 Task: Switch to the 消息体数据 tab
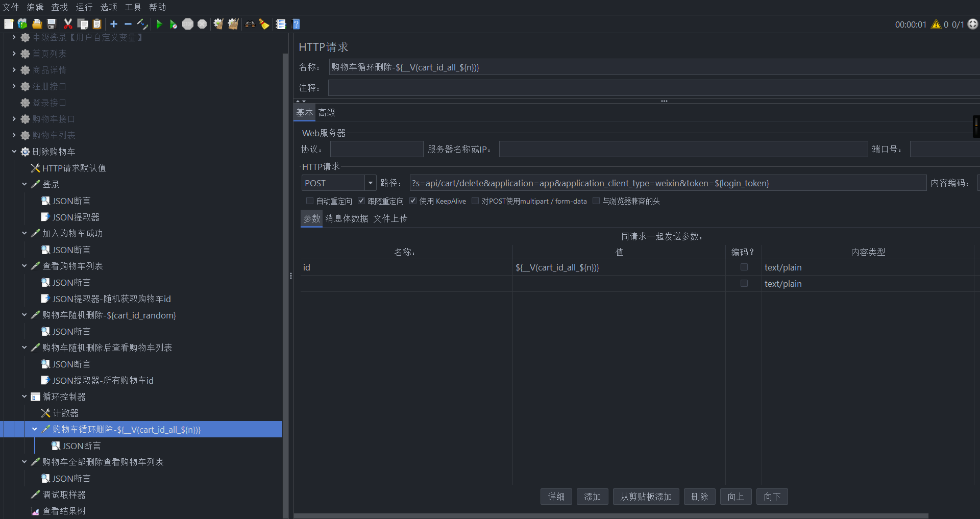tap(347, 218)
